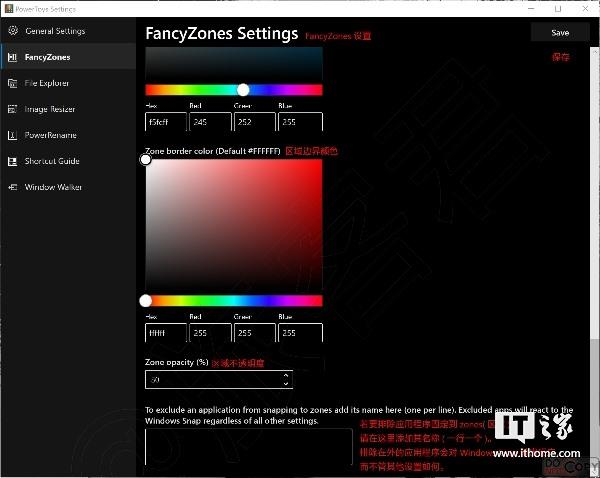The image size is (600, 478).
Task: Decrease zone opacity with the down arrow
Action: point(286,383)
